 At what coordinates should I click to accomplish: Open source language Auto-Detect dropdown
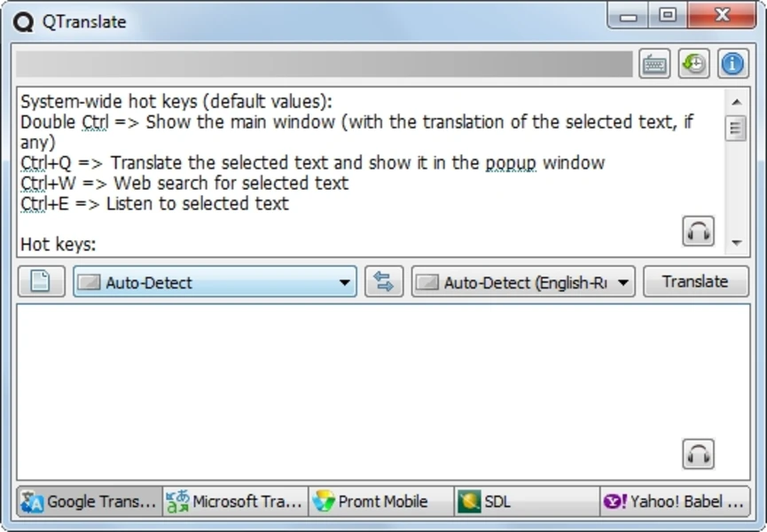click(215, 282)
